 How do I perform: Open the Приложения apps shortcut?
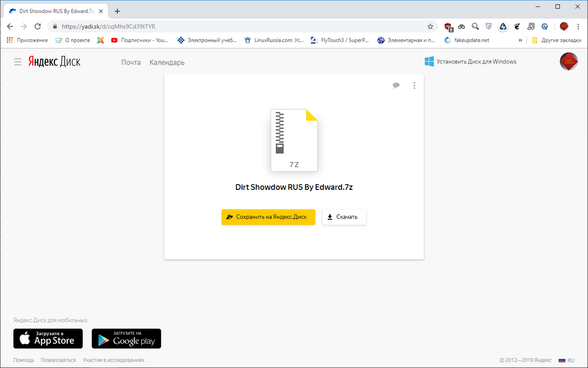coord(27,40)
